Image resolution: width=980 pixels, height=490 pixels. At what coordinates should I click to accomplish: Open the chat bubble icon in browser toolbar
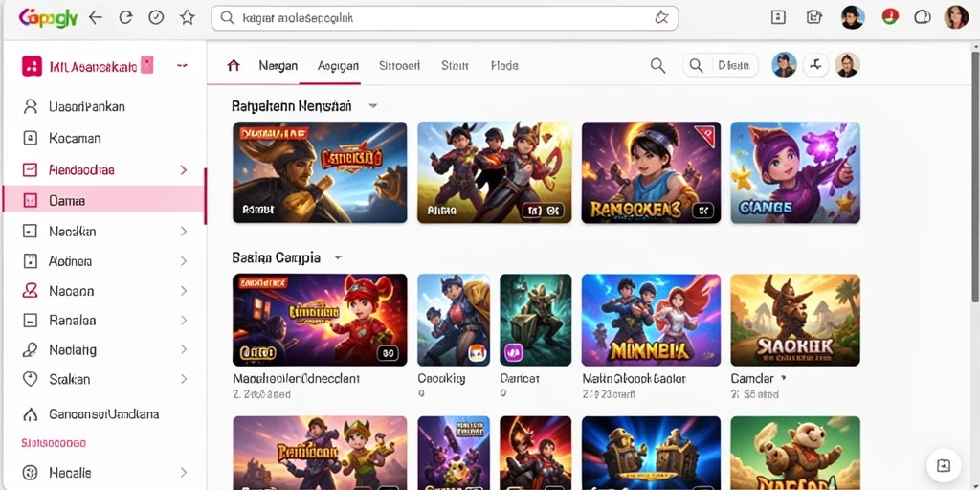pyautogui.click(x=923, y=17)
